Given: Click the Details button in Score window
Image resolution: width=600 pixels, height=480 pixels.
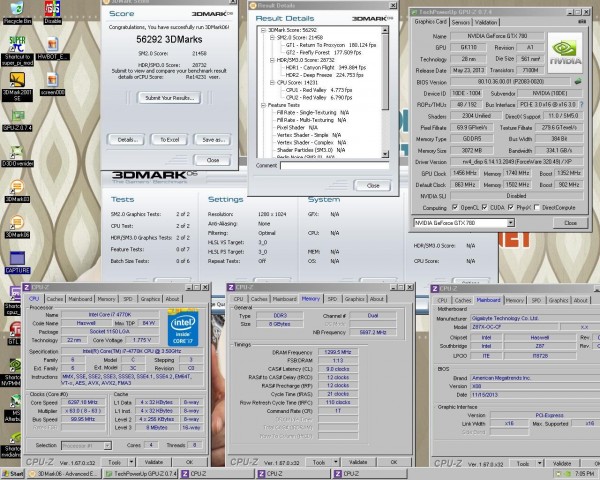Looking at the screenshot, I should [126, 140].
